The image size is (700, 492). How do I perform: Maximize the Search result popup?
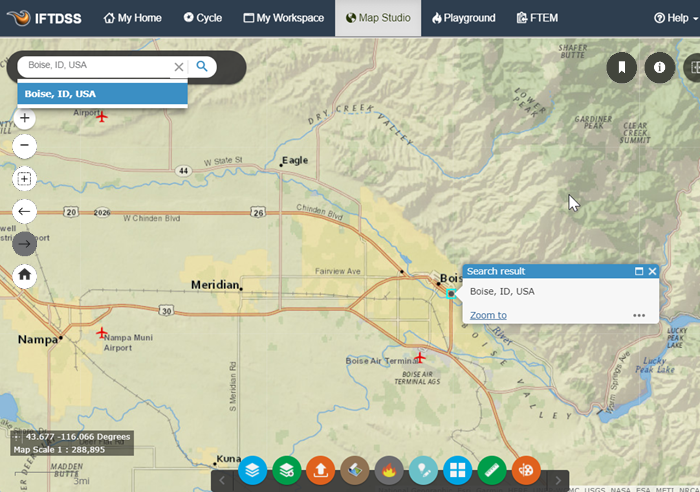pyautogui.click(x=639, y=271)
